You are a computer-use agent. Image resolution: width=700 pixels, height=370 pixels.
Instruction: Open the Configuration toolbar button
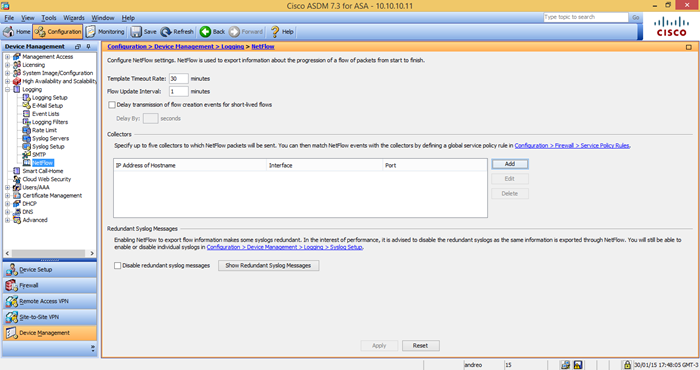[x=58, y=32]
